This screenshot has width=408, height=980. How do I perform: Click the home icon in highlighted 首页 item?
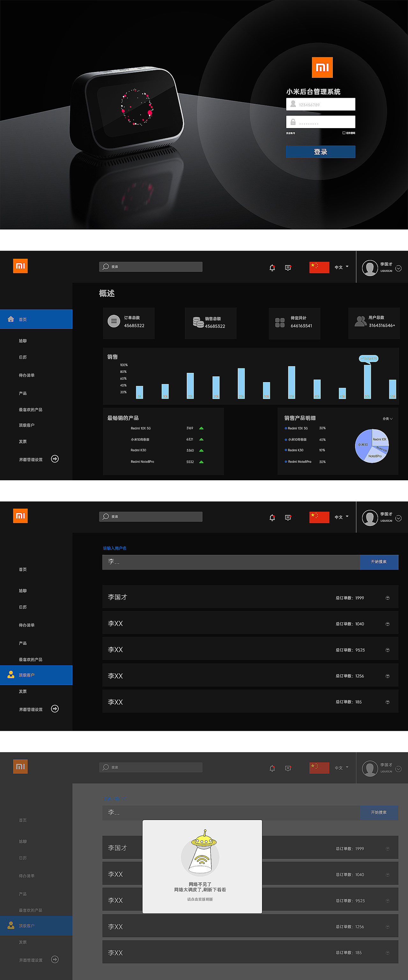(11, 319)
